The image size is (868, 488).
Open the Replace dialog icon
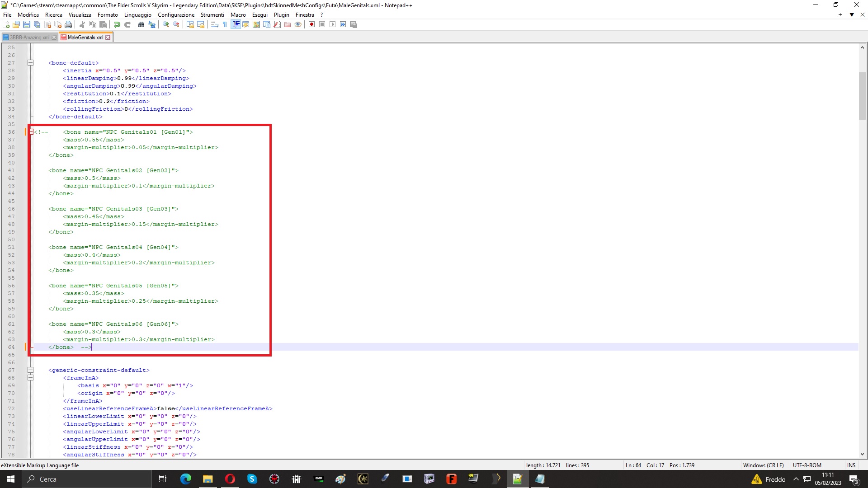click(152, 24)
